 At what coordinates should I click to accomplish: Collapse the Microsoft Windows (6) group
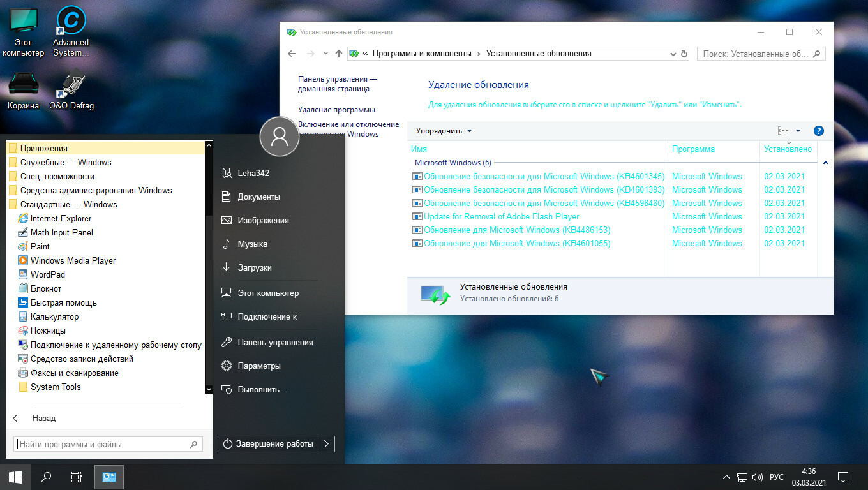coord(825,163)
